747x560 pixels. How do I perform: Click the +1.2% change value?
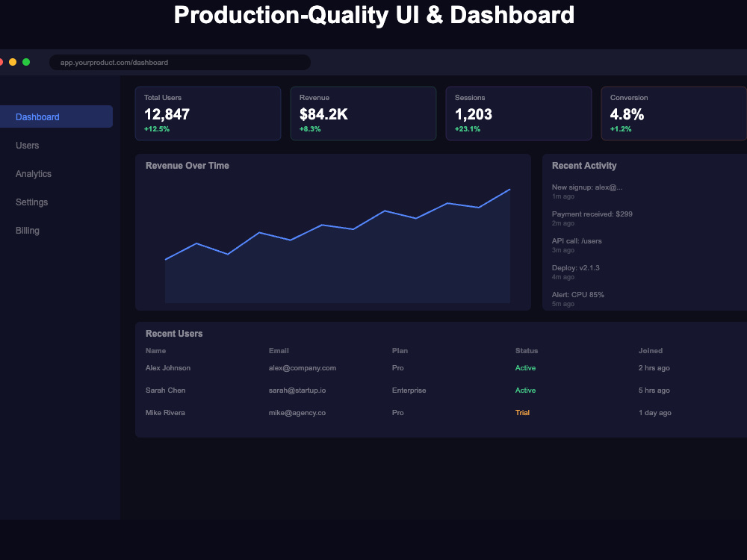pyautogui.click(x=621, y=129)
